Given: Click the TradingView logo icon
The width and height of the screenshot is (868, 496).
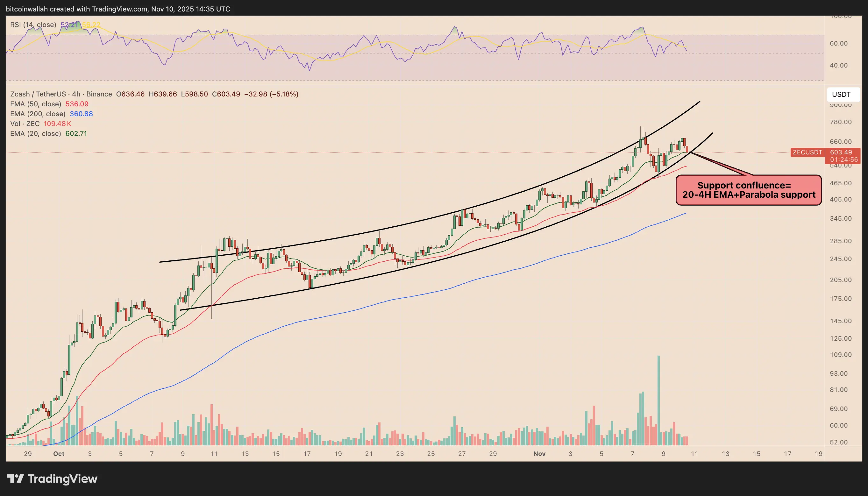Looking at the screenshot, I should 15,478.
